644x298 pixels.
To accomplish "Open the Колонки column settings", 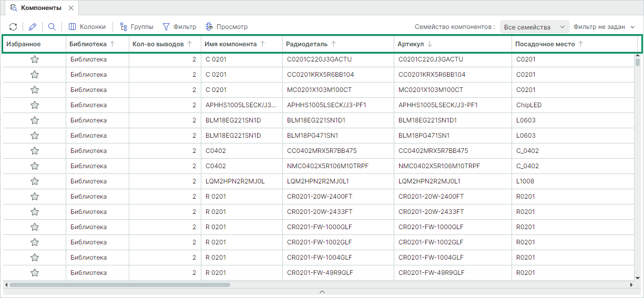I will tap(87, 27).
